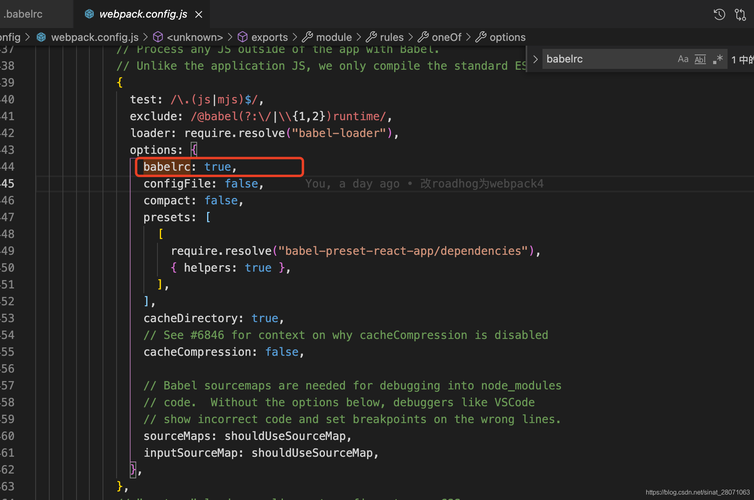Select the webpack.config.js tab
This screenshot has height=500, width=754.
(x=142, y=14)
